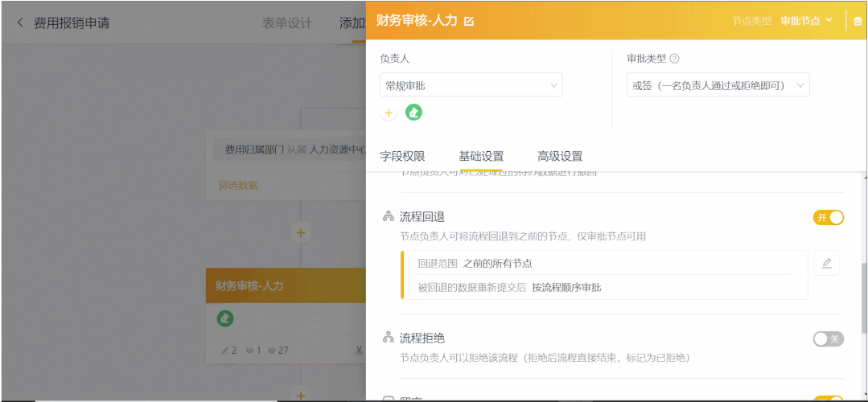
Task: Click the 费用报销申请 page title
Action: point(72,23)
